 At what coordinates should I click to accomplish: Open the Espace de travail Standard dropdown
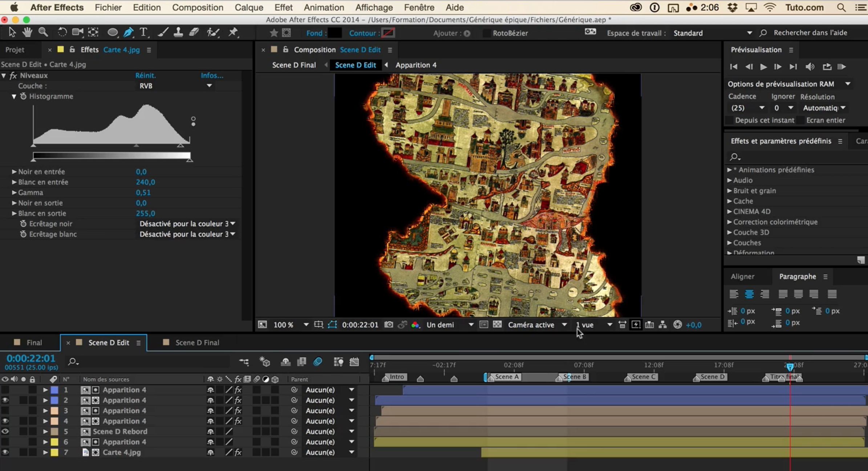[x=713, y=33]
